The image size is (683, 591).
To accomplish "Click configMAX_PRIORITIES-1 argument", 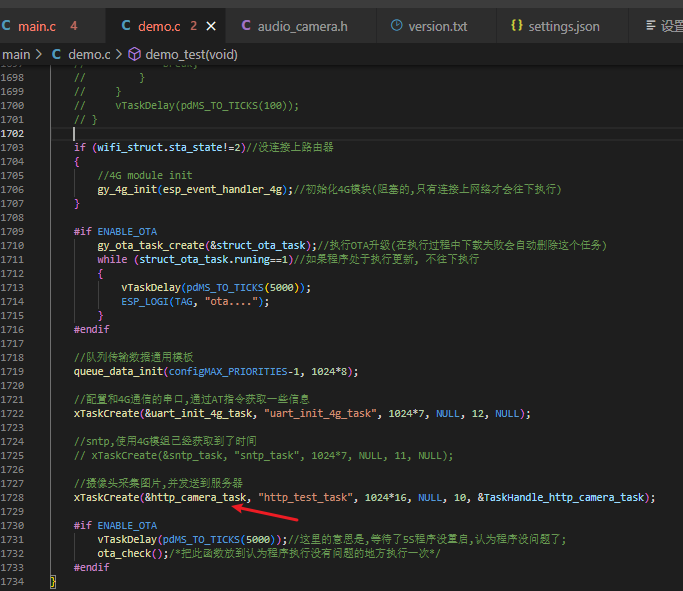I will (x=234, y=371).
